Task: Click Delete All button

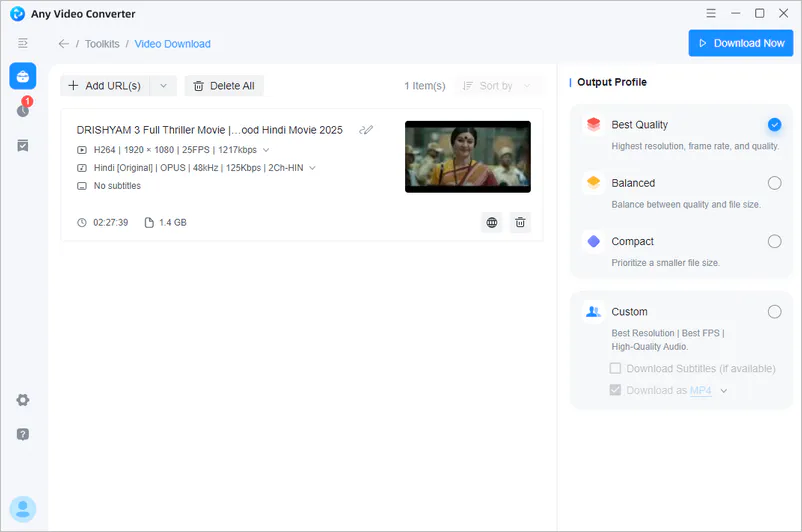Action: 224,86
